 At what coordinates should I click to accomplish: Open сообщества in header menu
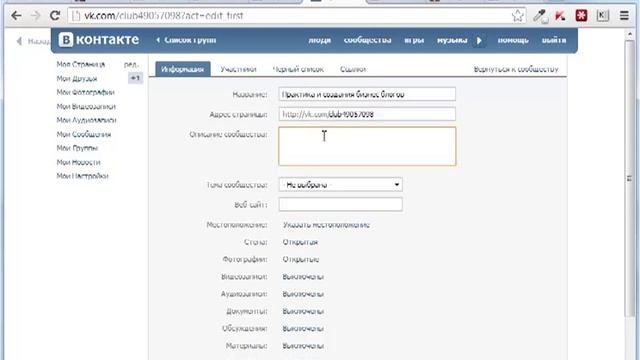pyautogui.click(x=367, y=40)
